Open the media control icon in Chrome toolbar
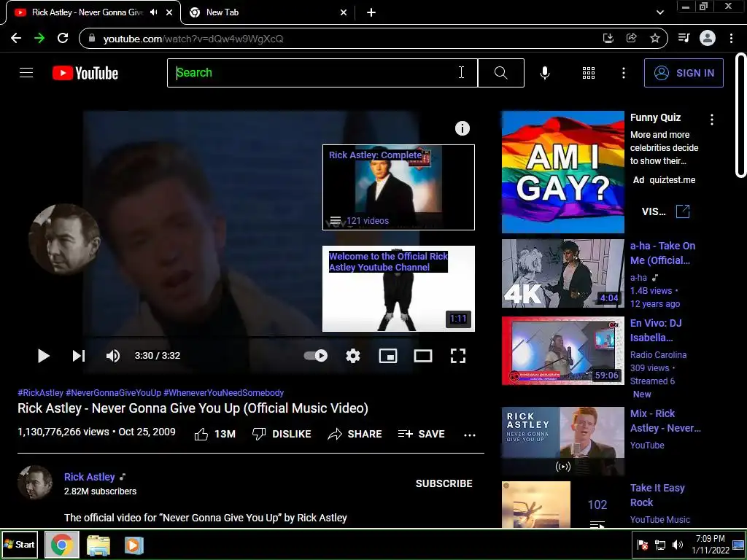This screenshot has width=747, height=560. click(x=684, y=38)
